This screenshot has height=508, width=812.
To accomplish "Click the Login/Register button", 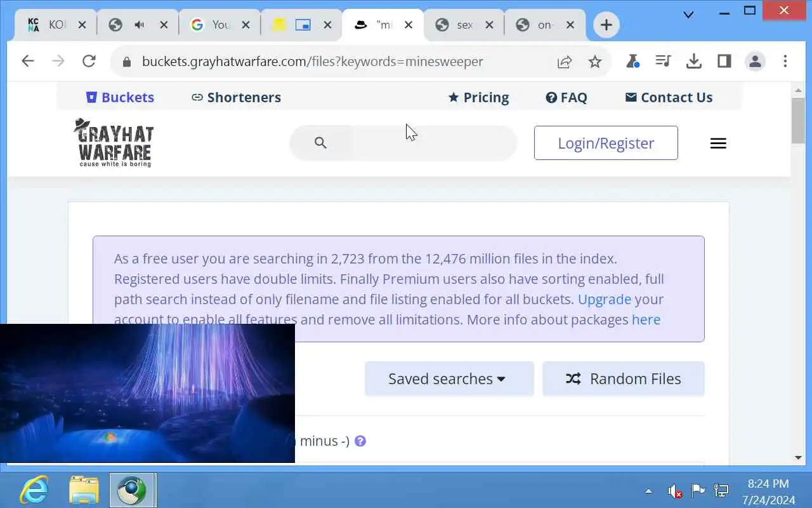I will (606, 143).
